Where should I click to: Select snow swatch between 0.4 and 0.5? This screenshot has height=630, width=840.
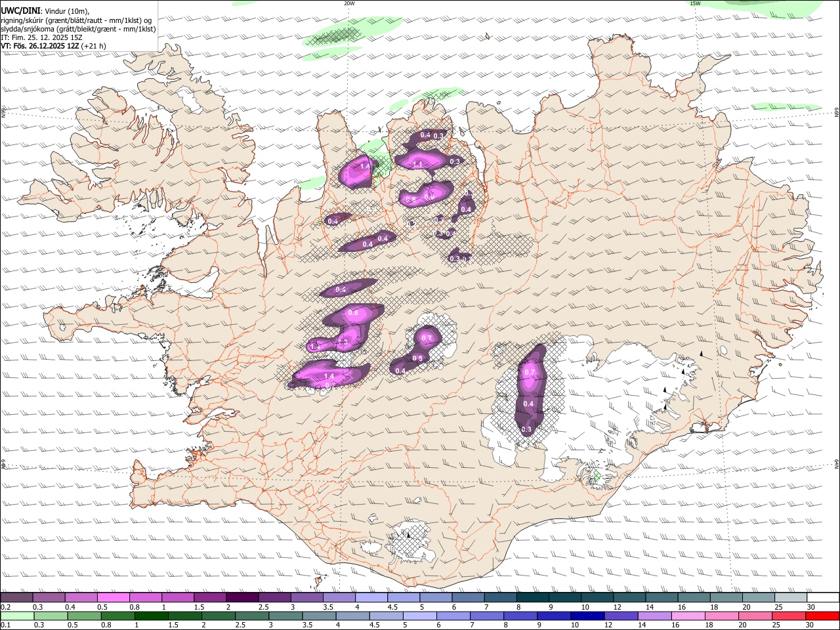click(x=81, y=598)
